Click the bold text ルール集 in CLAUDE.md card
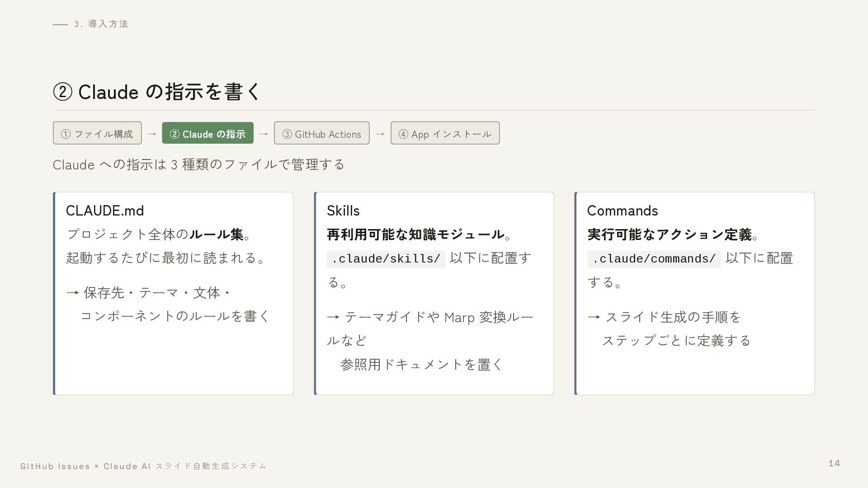 click(x=217, y=234)
